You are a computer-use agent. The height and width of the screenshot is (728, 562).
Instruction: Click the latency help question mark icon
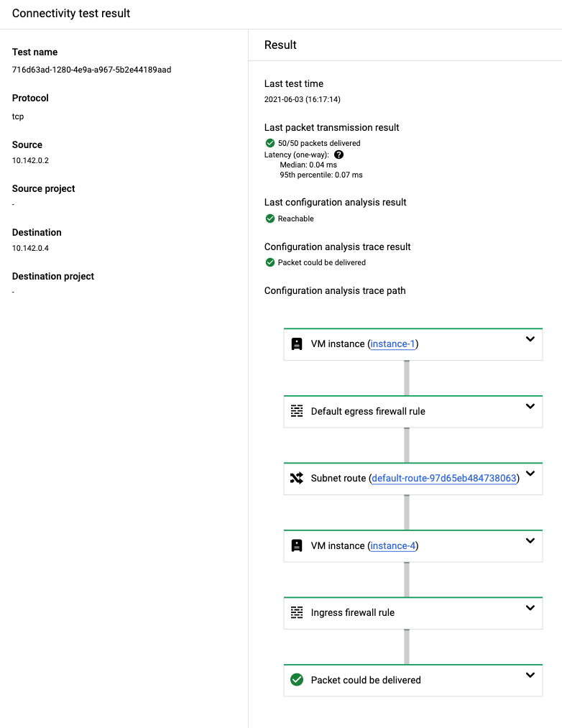click(x=338, y=155)
